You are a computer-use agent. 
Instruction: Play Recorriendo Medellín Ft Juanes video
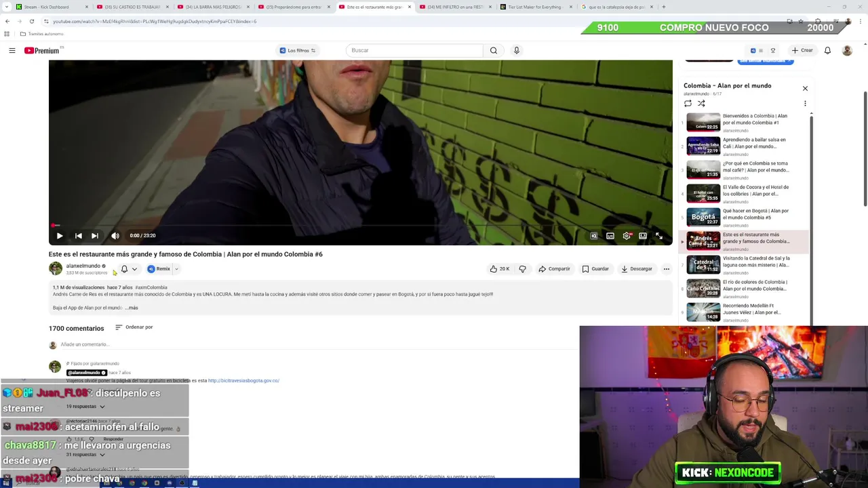tap(745, 312)
